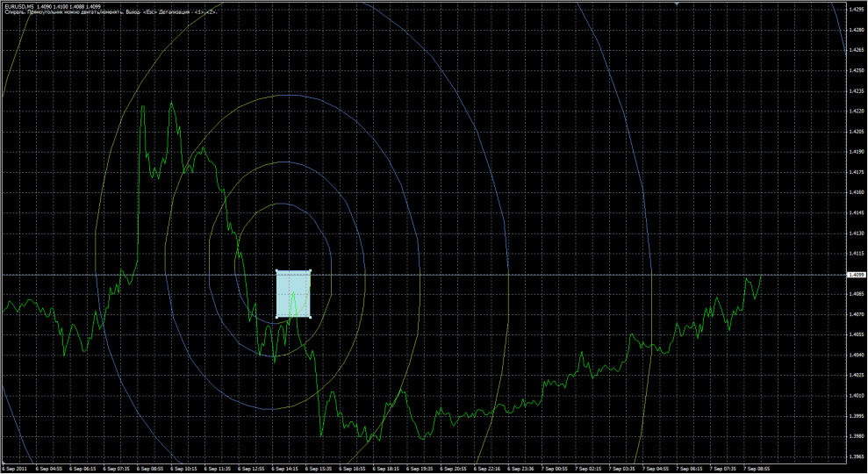Viewport: 868px width, 474px height.
Task: Click the Russian spiral instruction comment text
Action: [x=111, y=12]
